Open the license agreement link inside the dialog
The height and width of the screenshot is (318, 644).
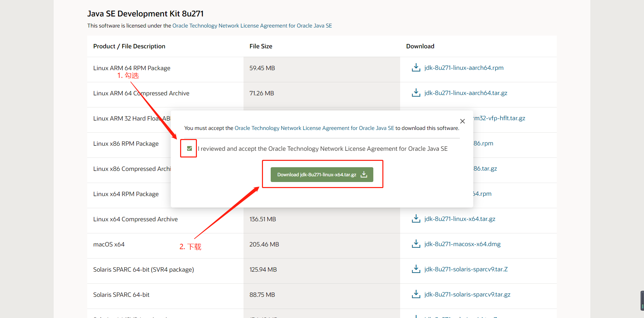(314, 128)
